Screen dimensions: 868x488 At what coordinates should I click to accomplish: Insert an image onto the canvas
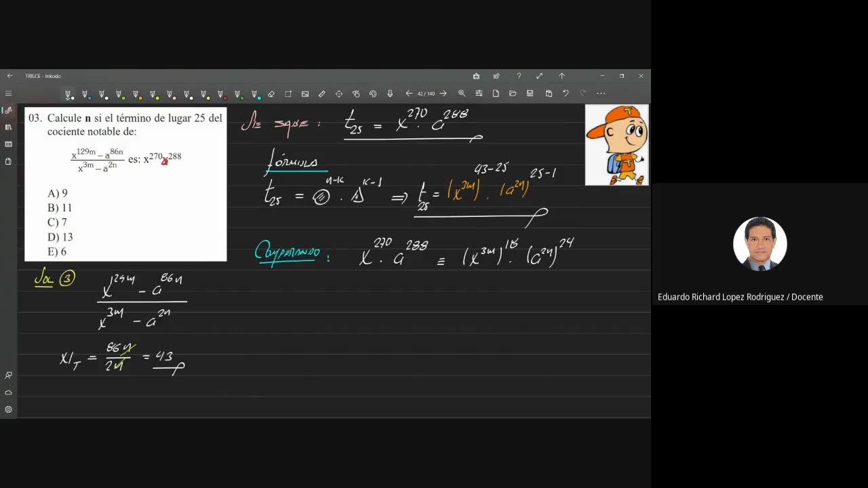click(x=305, y=94)
